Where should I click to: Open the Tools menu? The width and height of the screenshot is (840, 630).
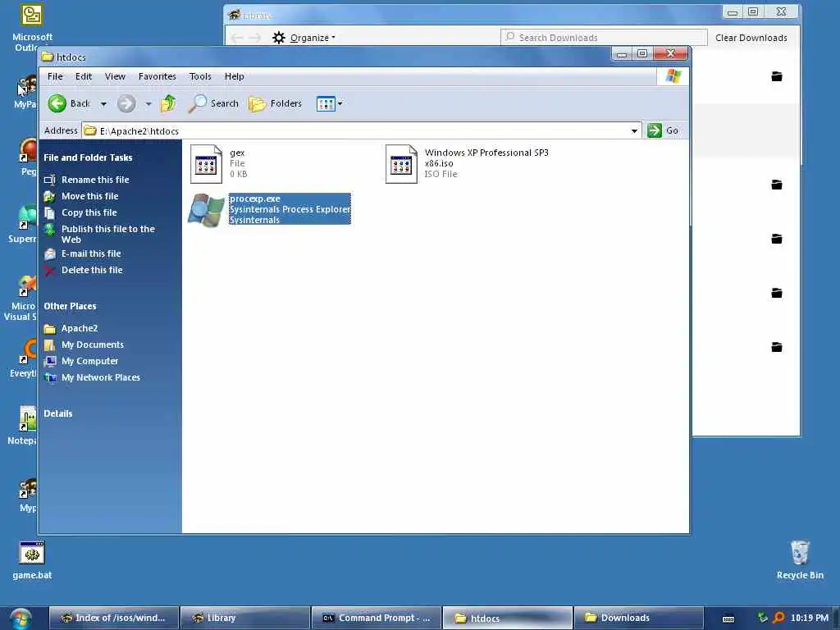click(200, 76)
